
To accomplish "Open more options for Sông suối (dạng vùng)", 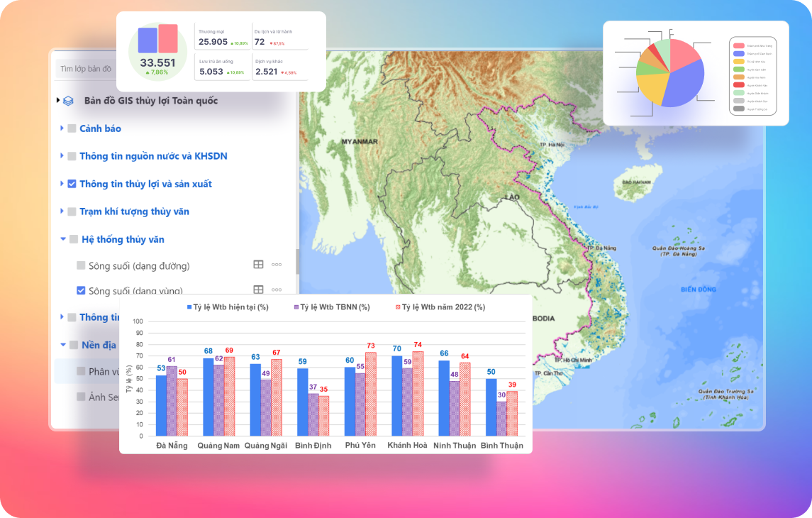I will tap(277, 290).
